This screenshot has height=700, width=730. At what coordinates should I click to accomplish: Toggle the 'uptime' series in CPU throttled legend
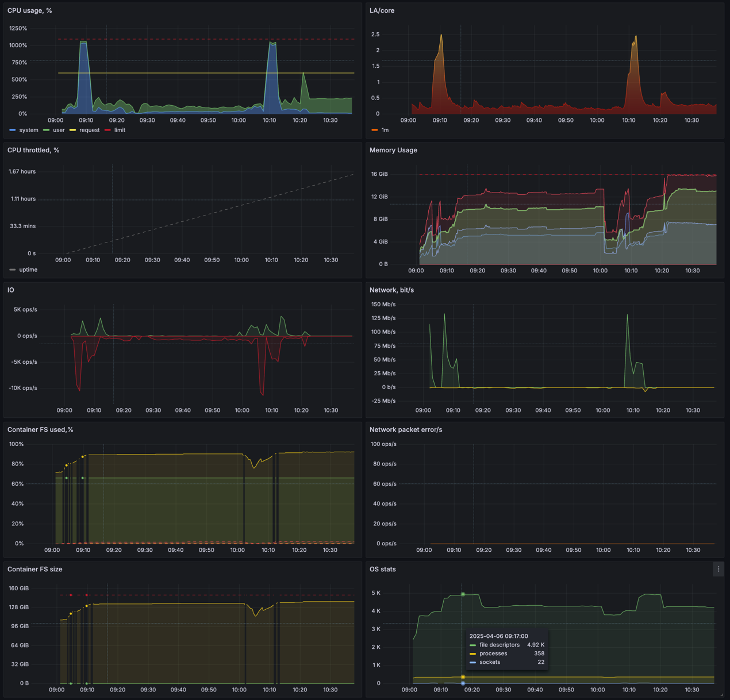click(28, 270)
